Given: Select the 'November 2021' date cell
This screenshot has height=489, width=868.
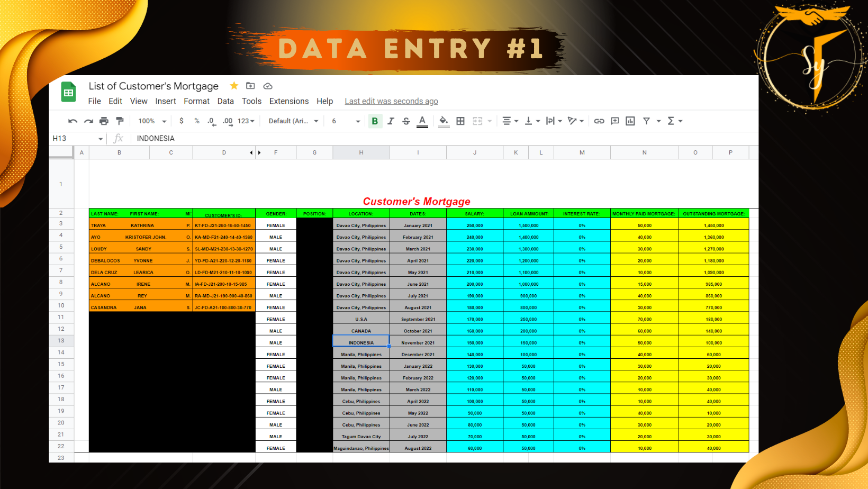Looking at the screenshot, I should (x=418, y=341).
